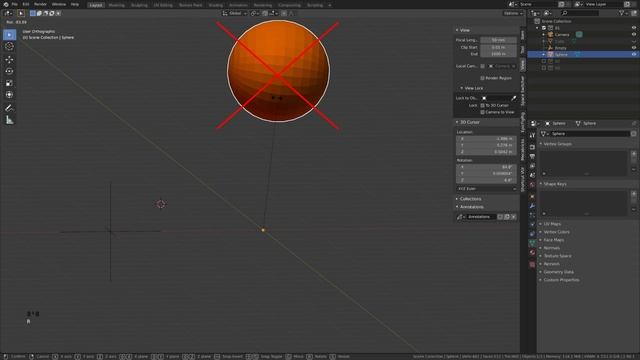Click the Camera object icon in outliner
Screen dimensions: 640x360
coord(551,35)
